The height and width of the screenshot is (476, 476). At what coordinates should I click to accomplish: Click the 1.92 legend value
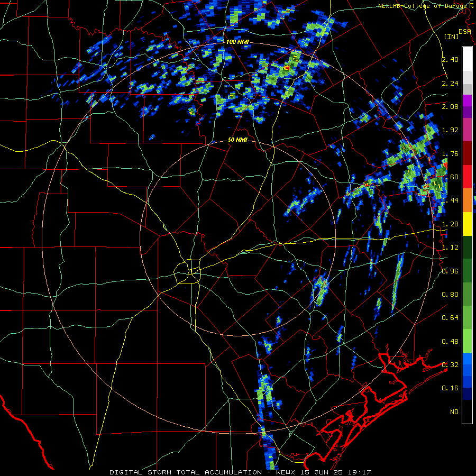(450, 130)
